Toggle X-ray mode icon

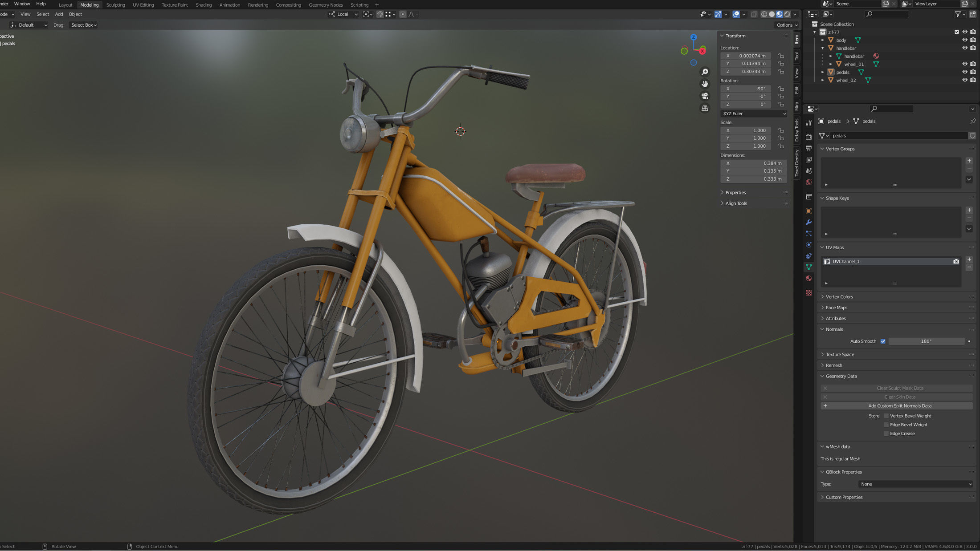coord(754,14)
